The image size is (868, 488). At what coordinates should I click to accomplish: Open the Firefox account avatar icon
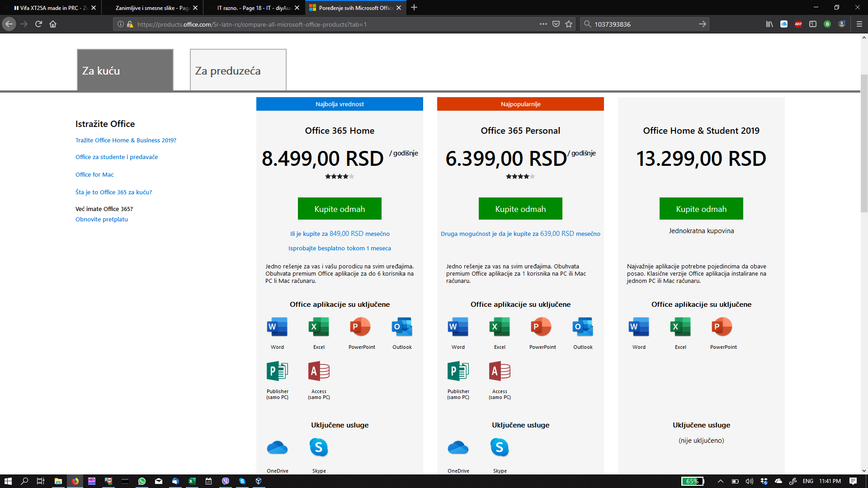pyautogui.click(x=842, y=24)
